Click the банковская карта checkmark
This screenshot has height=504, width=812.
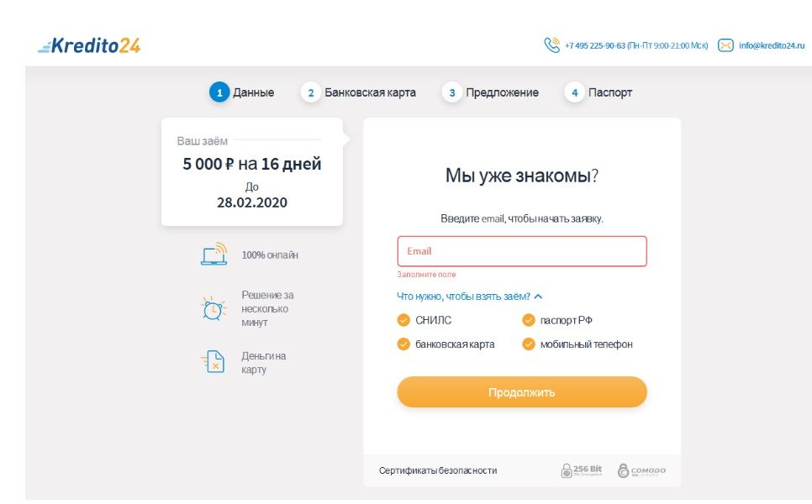tap(403, 344)
